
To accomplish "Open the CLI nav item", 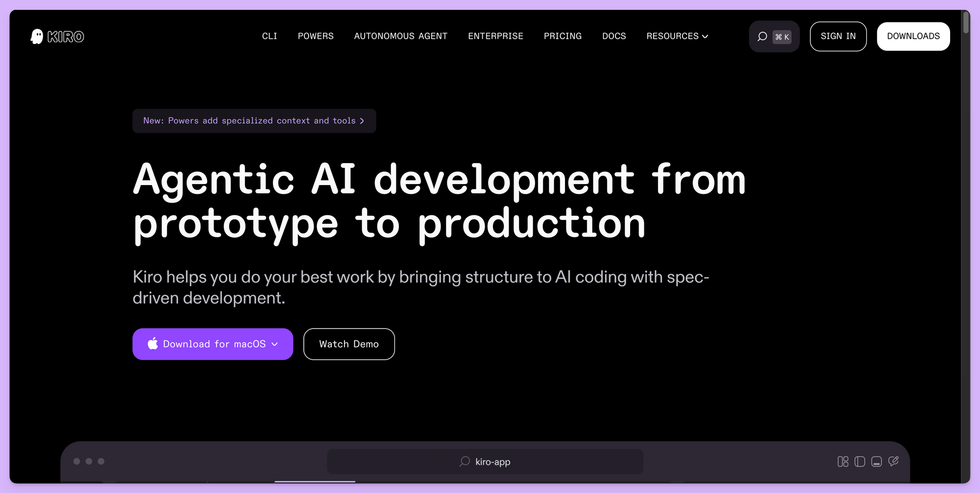I will coord(269,36).
